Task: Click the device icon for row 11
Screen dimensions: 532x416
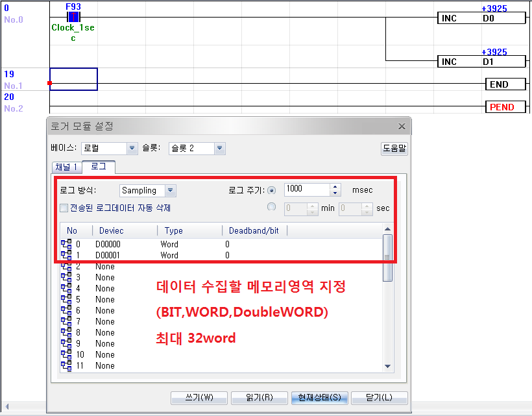Action: [x=66, y=365]
